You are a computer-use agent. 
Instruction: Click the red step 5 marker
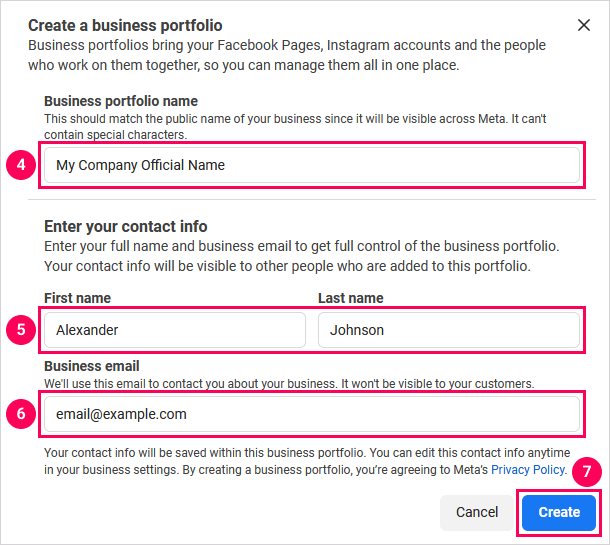coord(21,329)
